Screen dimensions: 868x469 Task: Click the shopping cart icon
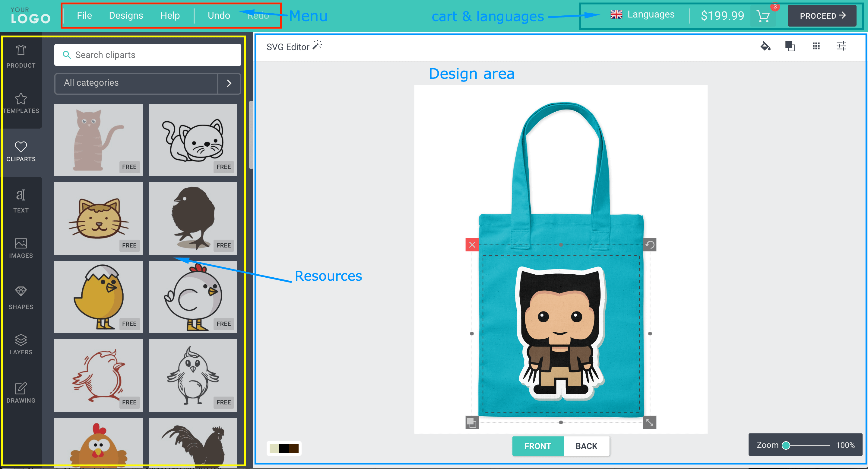(763, 16)
